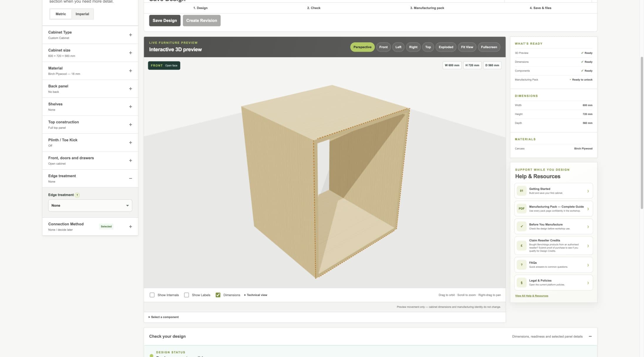Switch units to Imperial
This screenshot has height=357, width=644.
point(82,14)
